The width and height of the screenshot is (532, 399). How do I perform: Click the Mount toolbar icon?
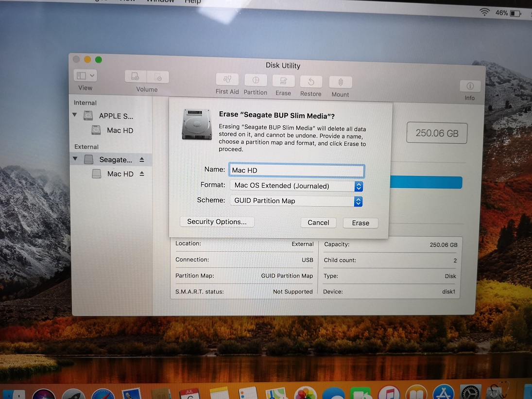pos(340,83)
